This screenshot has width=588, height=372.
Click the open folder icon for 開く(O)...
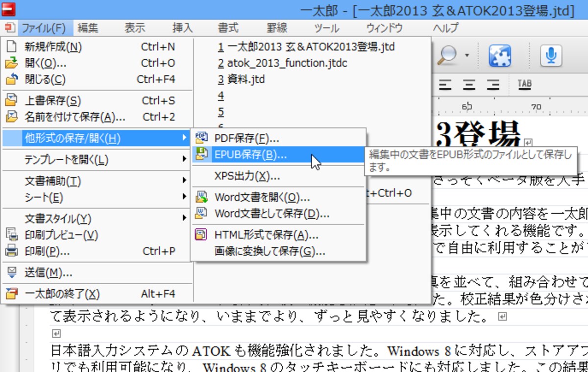coord(11,63)
